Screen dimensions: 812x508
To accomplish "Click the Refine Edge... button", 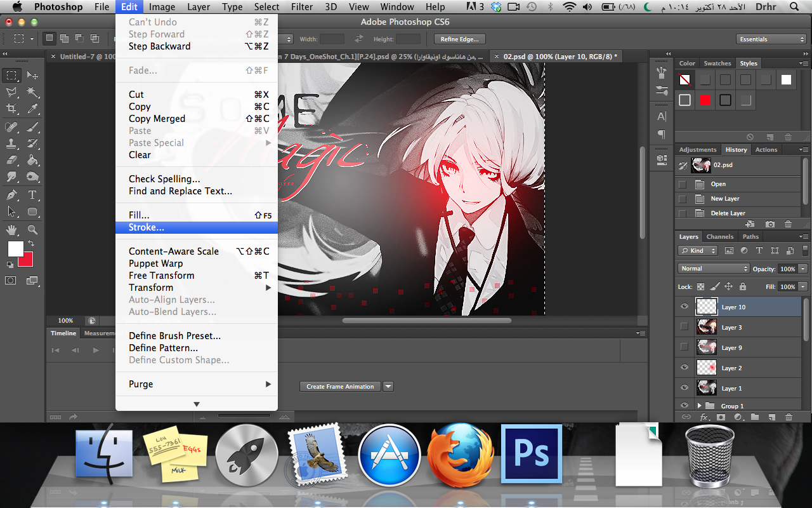I will point(460,39).
